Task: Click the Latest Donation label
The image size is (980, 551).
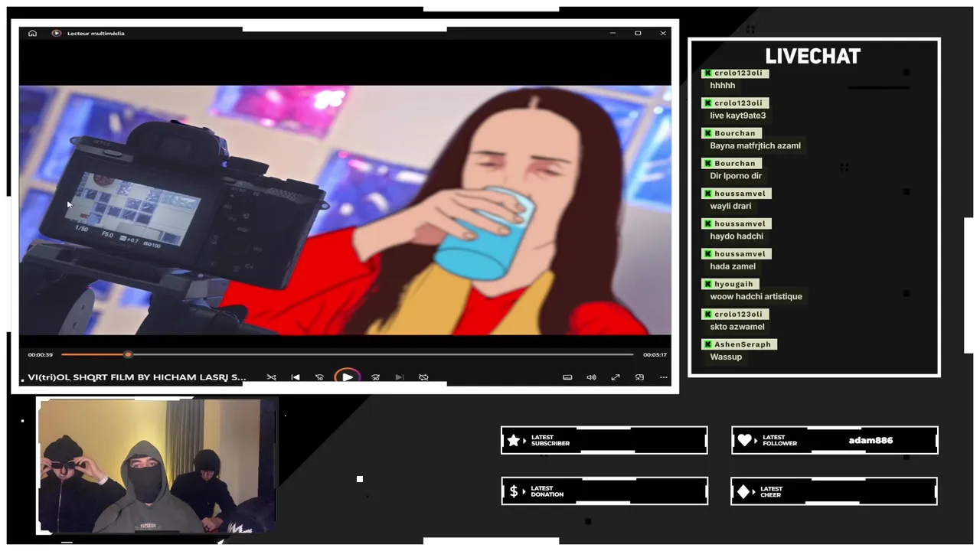Action: tap(547, 491)
